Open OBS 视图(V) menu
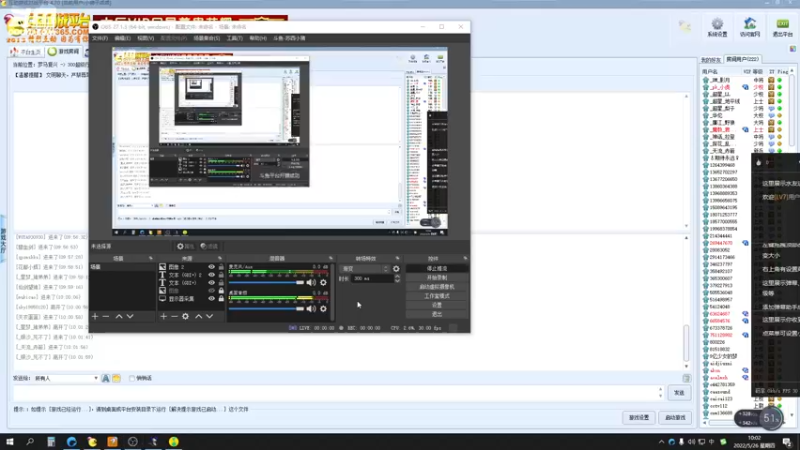 145,38
